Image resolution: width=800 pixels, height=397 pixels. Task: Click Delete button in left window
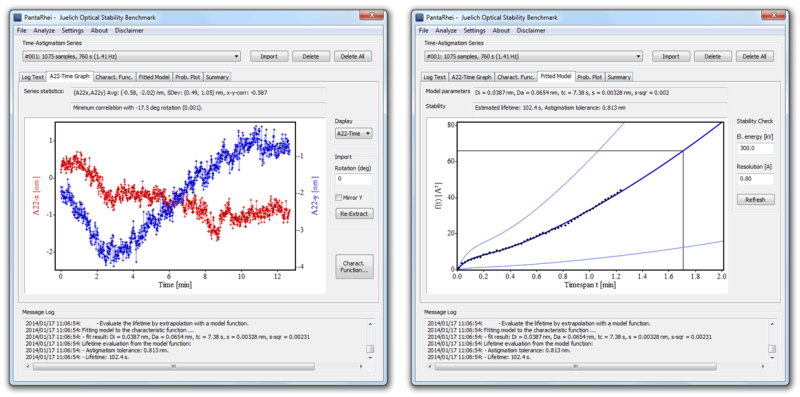pos(311,56)
